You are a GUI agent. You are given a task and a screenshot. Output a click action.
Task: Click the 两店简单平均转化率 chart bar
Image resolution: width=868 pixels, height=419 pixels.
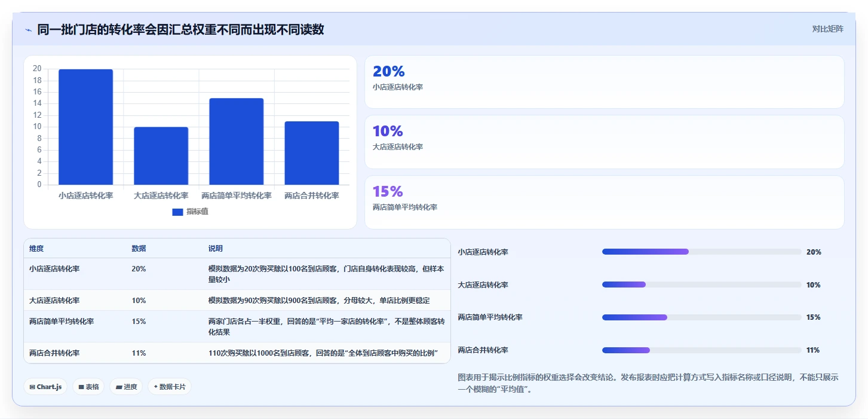click(237, 142)
